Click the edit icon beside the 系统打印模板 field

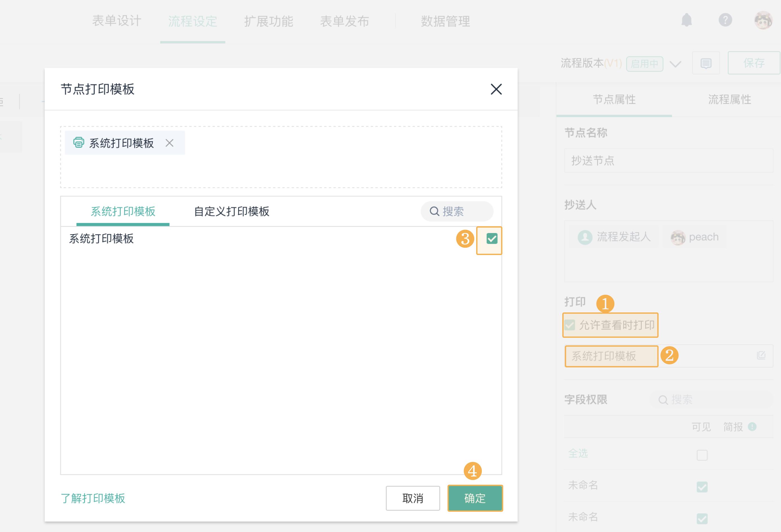pyautogui.click(x=760, y=356)
